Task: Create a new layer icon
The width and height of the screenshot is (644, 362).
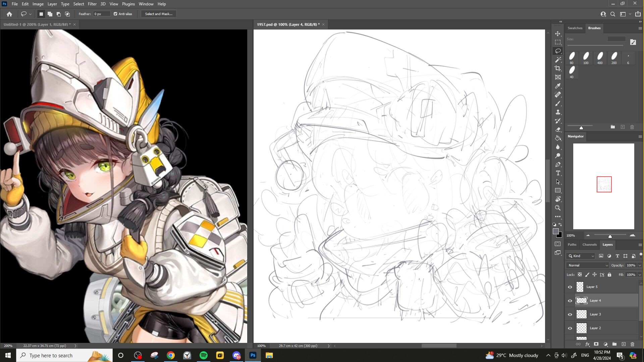Action: click(x=624, y=344)
